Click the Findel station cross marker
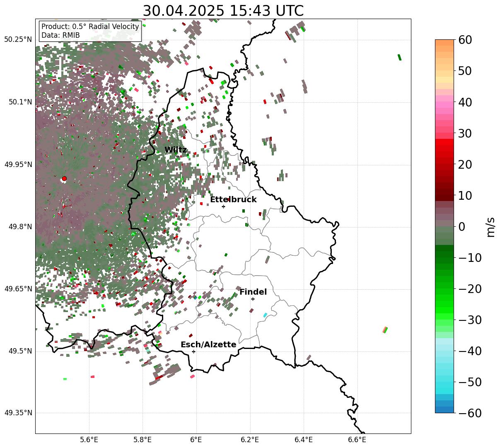 click(253, 299)
